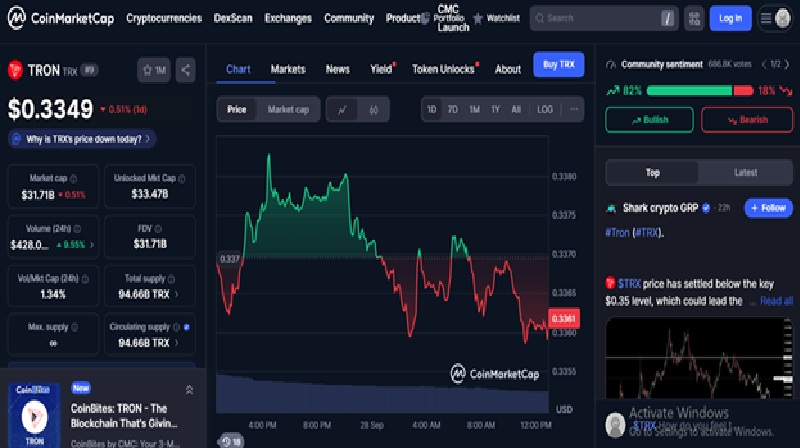Select the Price chart toggle

coord(237,109)
